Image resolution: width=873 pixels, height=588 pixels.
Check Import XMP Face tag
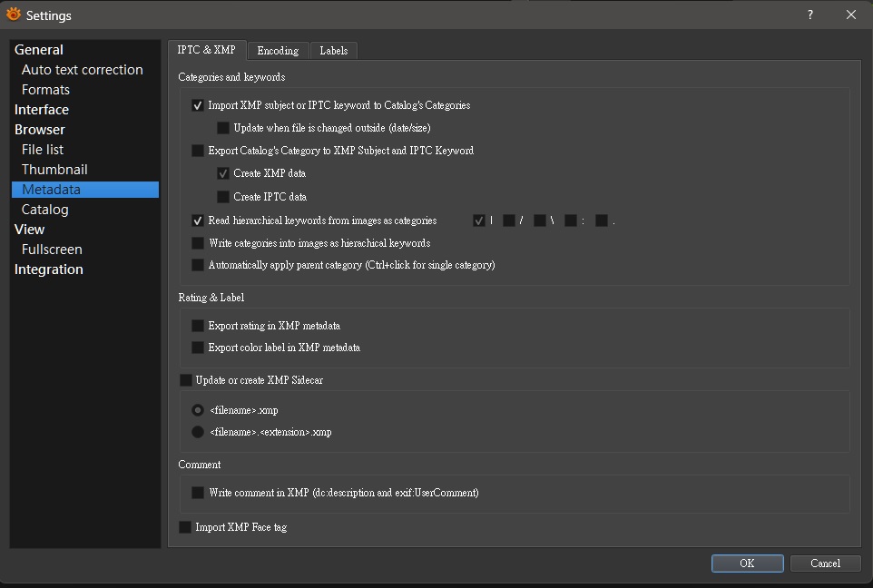click(186, 527)
